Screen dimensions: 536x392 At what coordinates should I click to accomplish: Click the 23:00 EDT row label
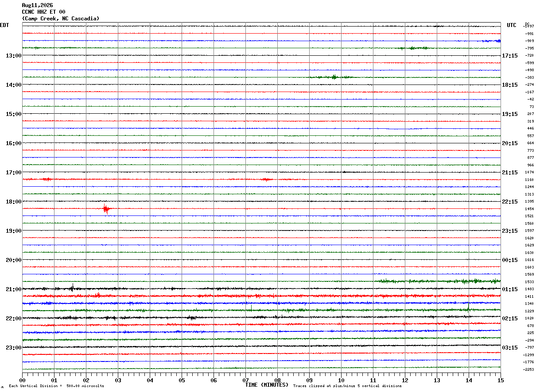coord(13,348)
